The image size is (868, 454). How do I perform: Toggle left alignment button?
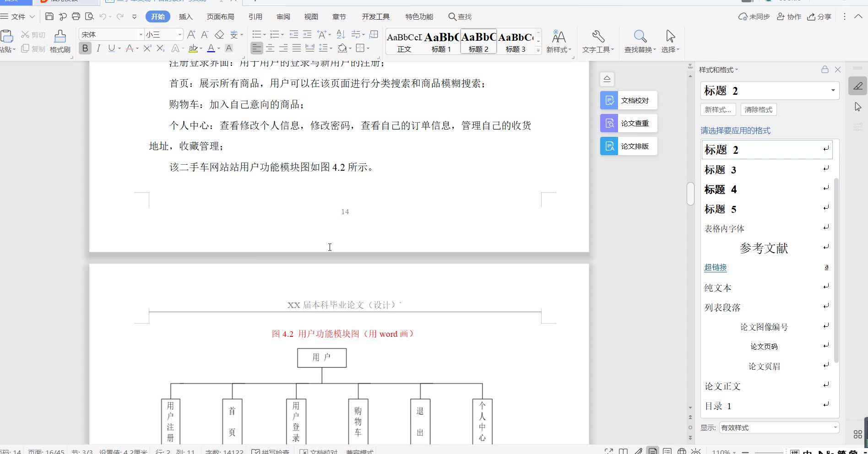click(x=257, y=48)
